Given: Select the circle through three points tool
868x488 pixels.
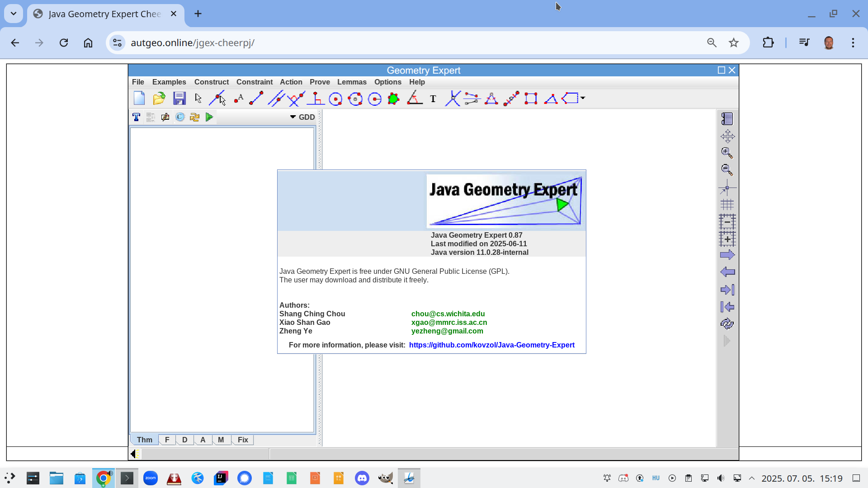Looking at the screenshot, I should coord(355,99).
